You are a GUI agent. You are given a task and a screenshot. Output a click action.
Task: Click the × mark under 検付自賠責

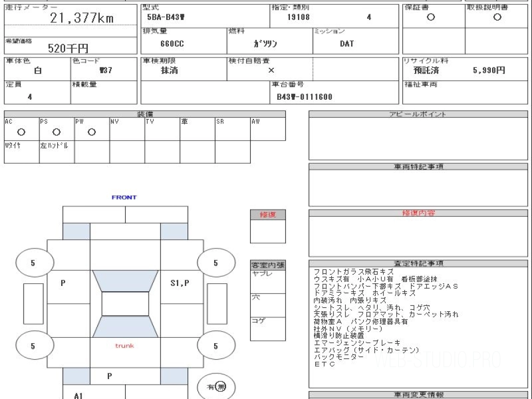(x=271, y=70)
